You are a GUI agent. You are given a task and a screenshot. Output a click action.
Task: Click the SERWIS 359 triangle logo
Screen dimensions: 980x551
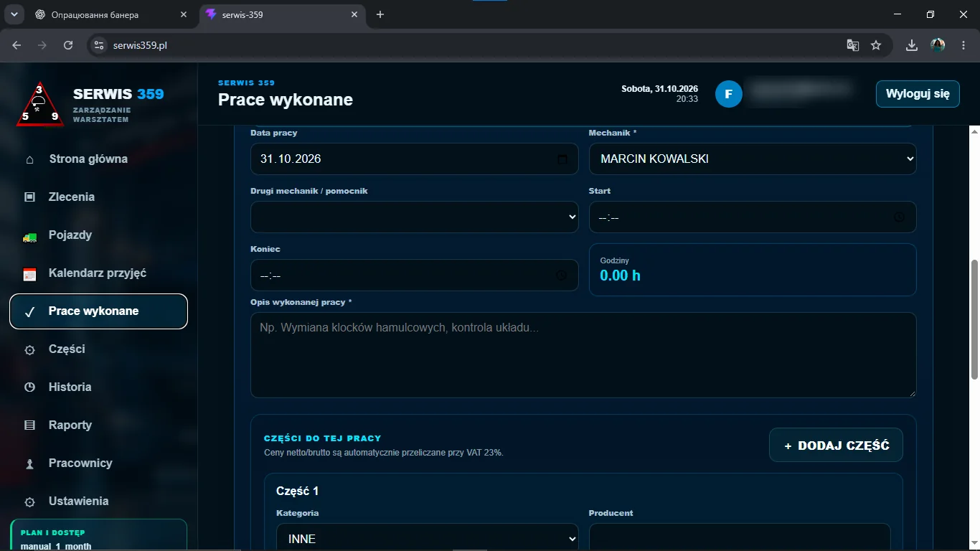tap(40, 105)
